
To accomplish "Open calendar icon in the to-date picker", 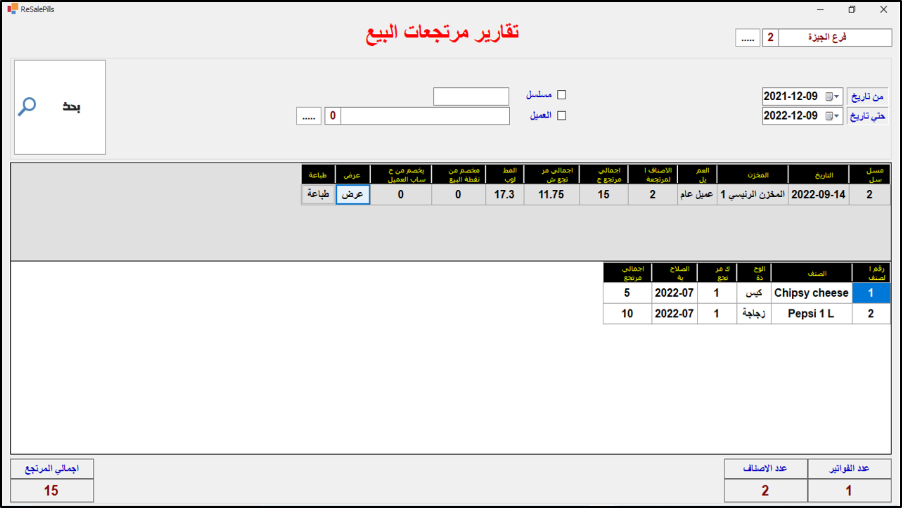I will [x=828, y=116].
